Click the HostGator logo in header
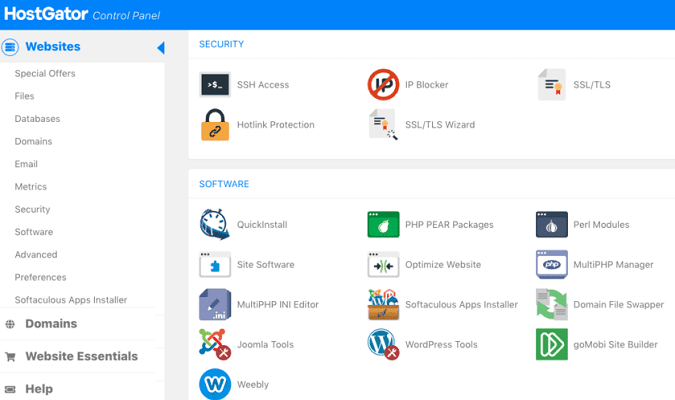Screen dimensions: 675x400 46,14
